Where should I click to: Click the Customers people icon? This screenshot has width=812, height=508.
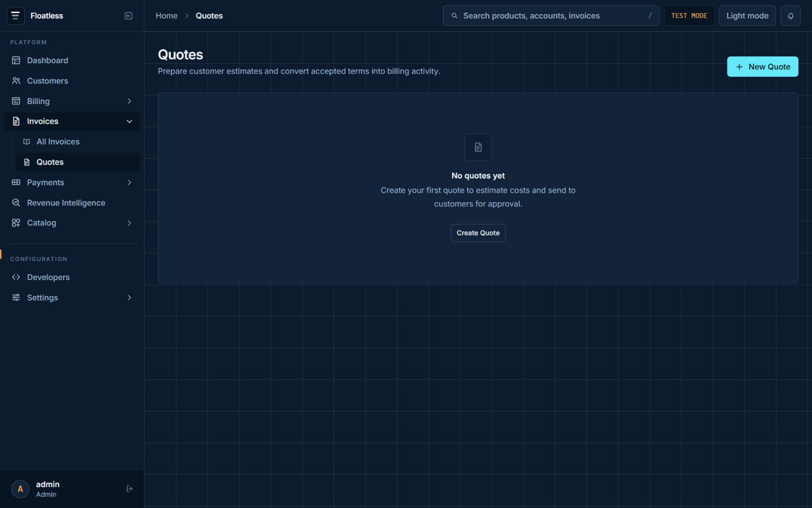pyautogui.click(x=16, y=81)
